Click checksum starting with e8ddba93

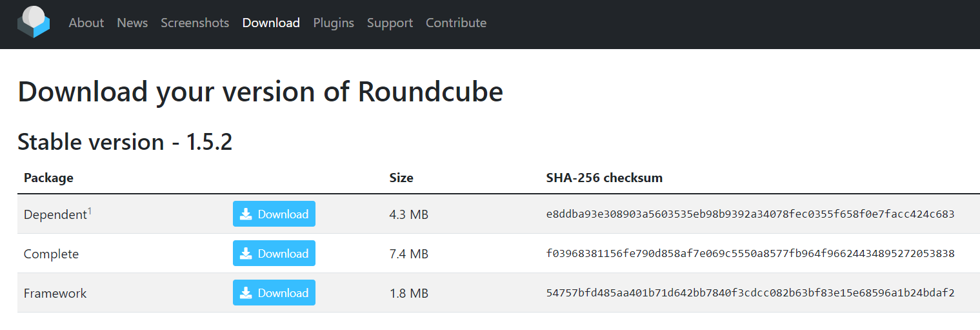tap(750, 214)
